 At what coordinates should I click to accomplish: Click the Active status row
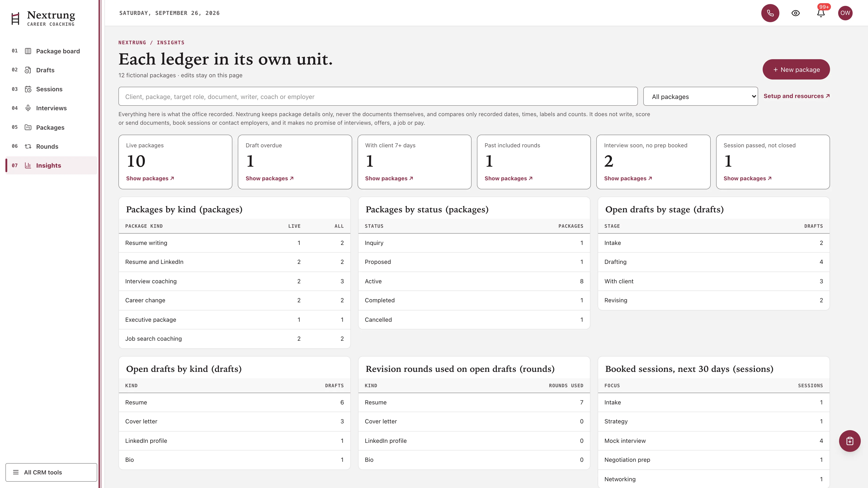coord(474,281)
